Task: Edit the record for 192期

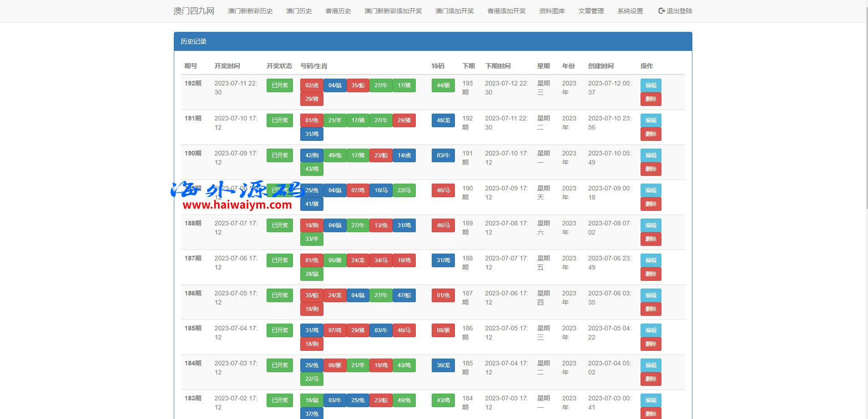Action: click(651, 85)
